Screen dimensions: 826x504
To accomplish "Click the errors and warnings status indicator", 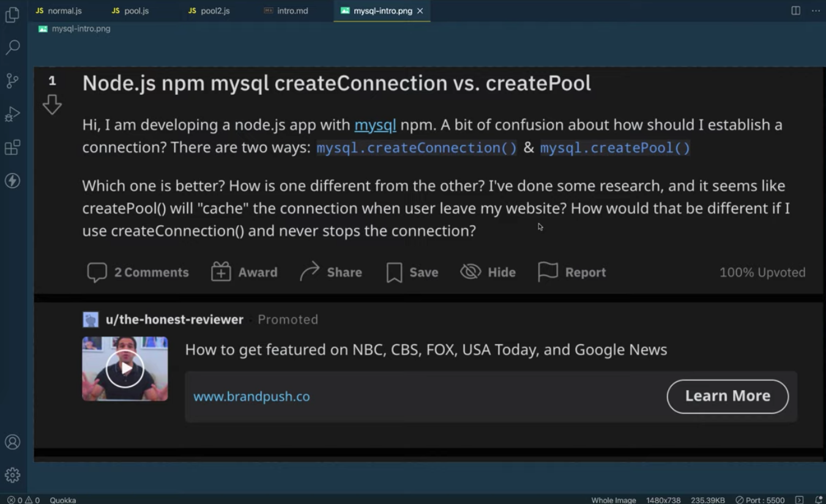I will tap(23, 500).
